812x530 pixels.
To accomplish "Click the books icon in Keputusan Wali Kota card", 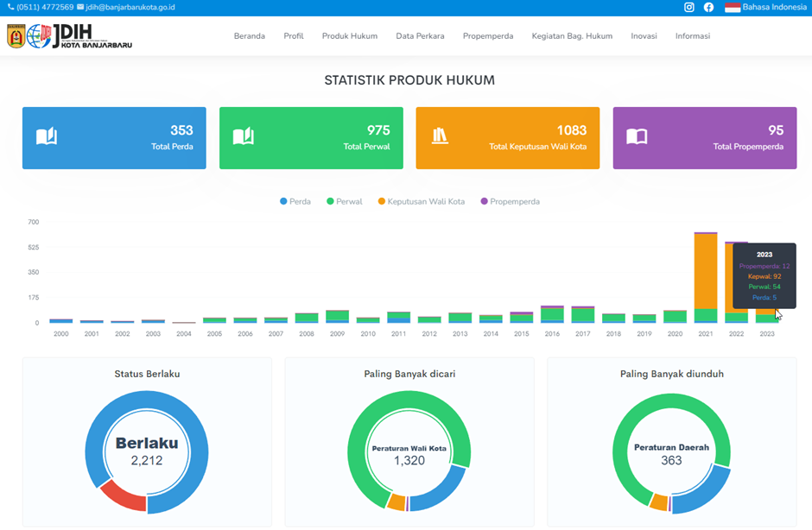I will 441,136.
